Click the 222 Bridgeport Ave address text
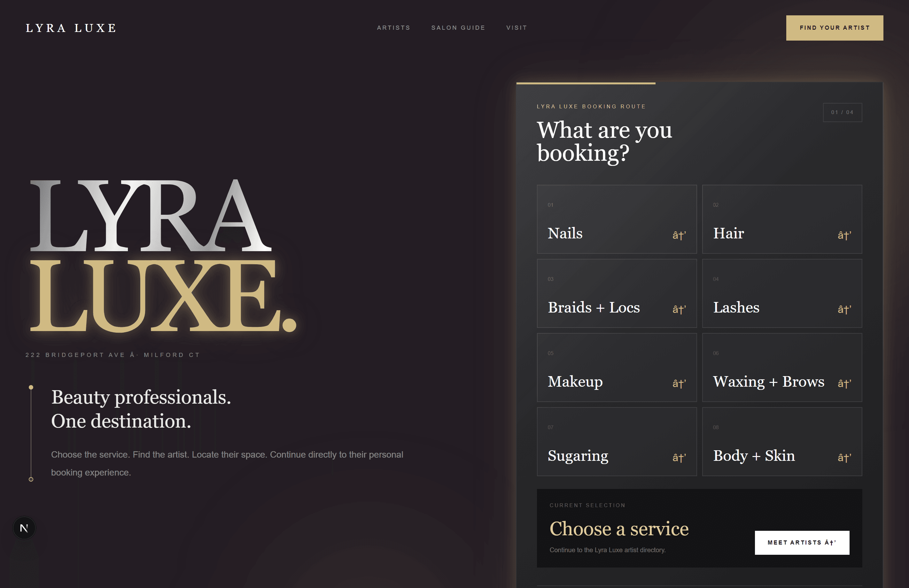Image resolution: width=909 pixels, height=588 pixels. [113, 355]
